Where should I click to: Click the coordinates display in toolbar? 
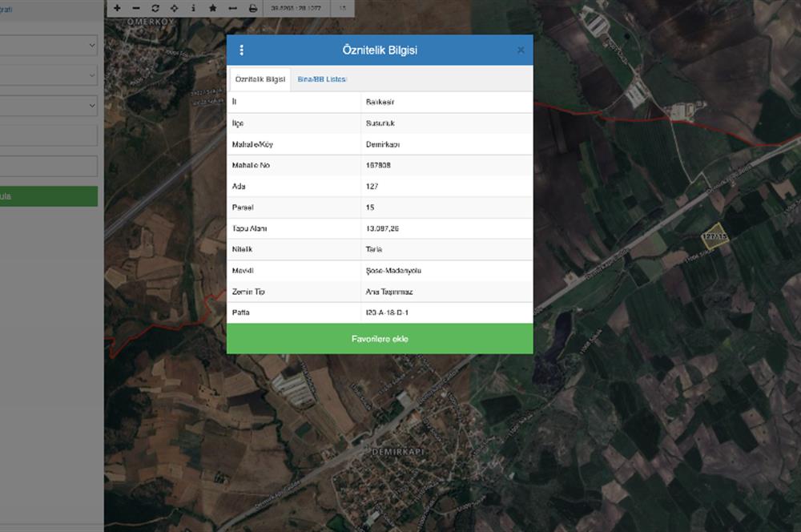(x=296, y=8)
